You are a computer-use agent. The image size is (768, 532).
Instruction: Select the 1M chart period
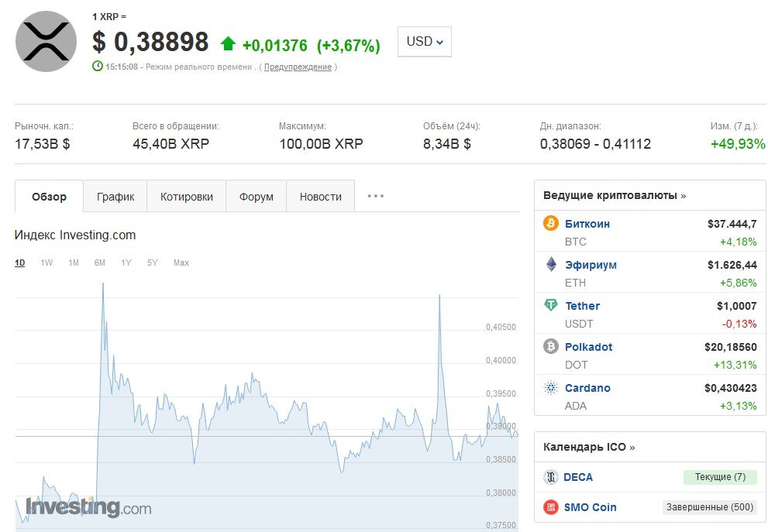(74, 263)
